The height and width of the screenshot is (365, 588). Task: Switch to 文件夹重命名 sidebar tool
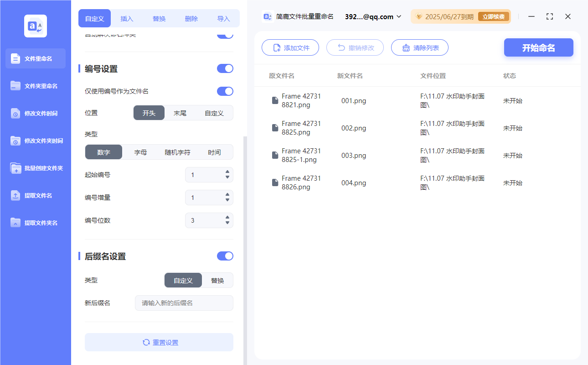pos(35,86)
